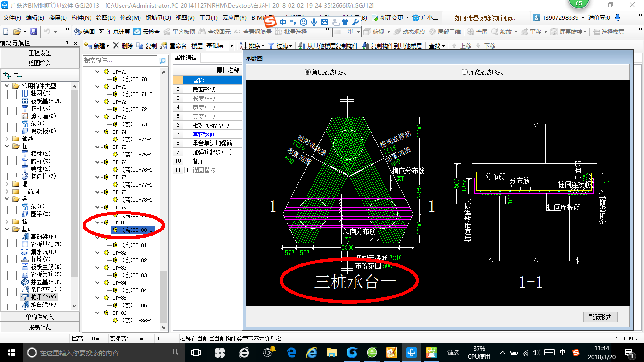The image size is (644, 362).
Task: Select 角度放坡形式 radio option
Action: [308, 72]
